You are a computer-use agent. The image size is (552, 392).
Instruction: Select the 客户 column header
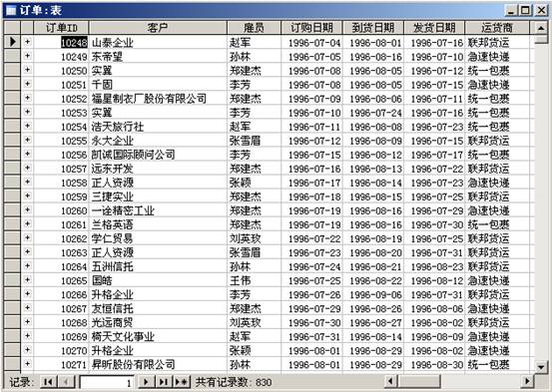click(x=158, y=28)
